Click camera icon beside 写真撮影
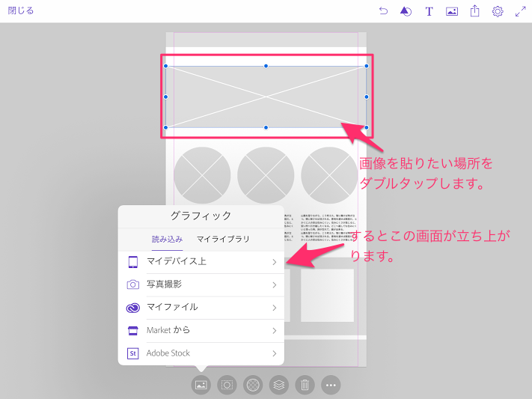This screenshot has height=399, width=532. click(133, 284)
